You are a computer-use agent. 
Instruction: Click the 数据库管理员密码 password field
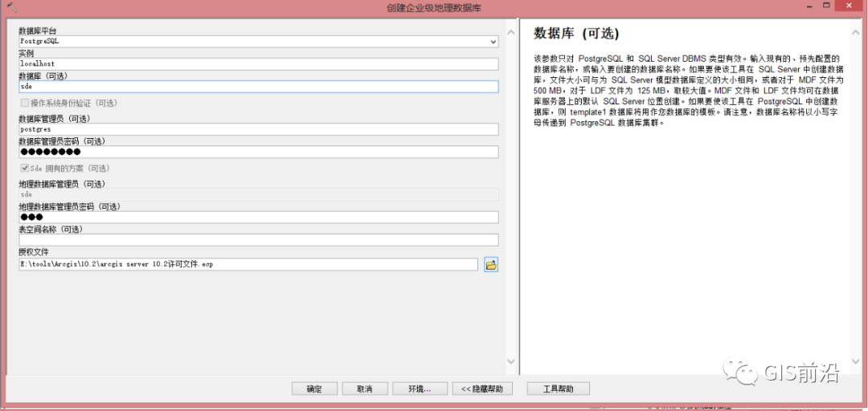coord(259,153)
